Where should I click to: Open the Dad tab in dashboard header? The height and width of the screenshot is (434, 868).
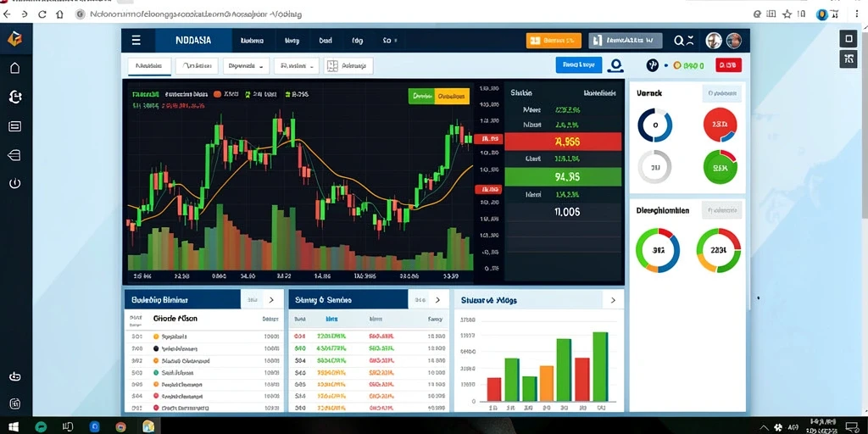[325, 41]
